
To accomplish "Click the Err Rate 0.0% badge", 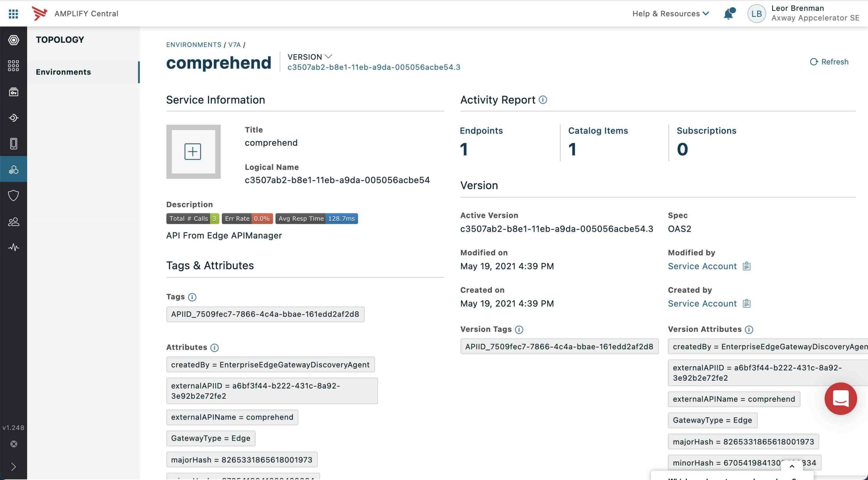I will [x=247, y=218].
